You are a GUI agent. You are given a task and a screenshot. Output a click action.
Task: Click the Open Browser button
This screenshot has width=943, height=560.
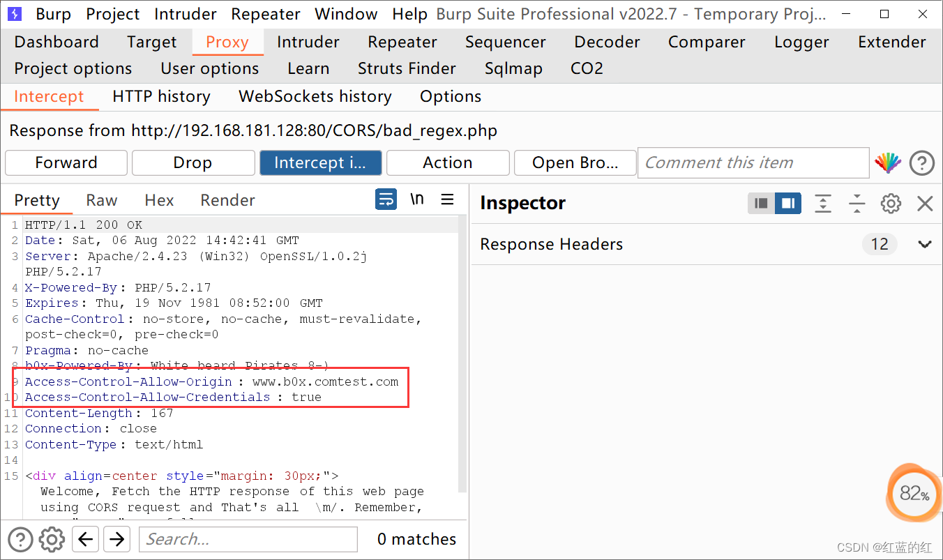click(x=575, y=162)
